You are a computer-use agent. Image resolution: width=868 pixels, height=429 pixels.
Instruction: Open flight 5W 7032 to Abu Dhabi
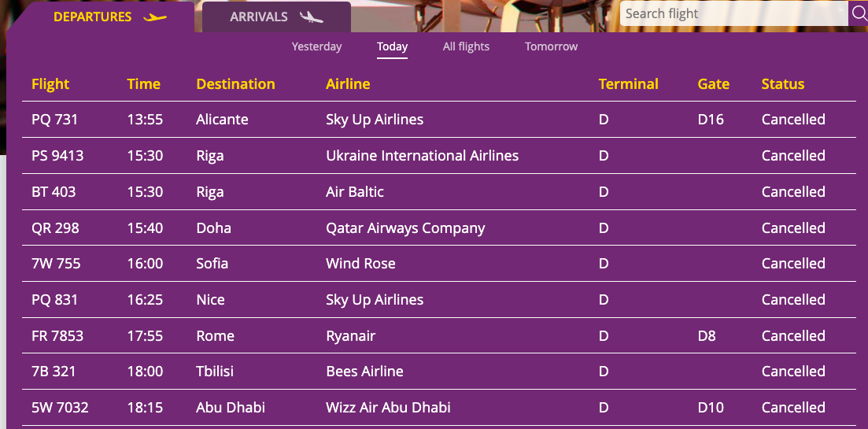click(60, 408)
